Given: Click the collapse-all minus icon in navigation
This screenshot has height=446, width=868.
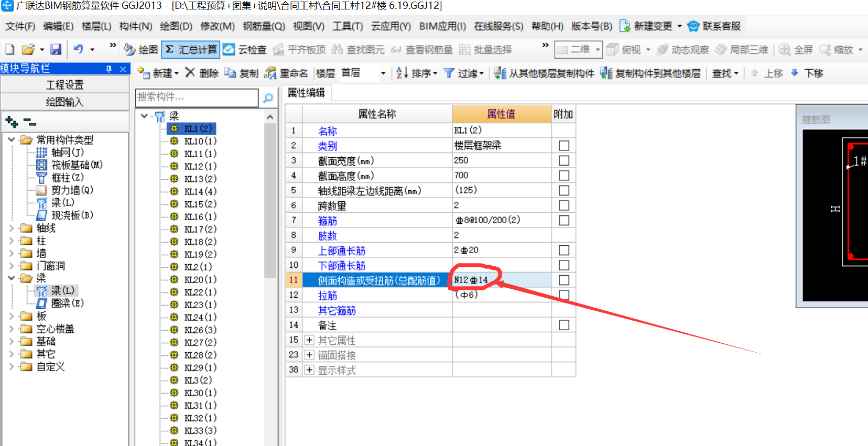Looking at the screenshot, I should (30, 122).
